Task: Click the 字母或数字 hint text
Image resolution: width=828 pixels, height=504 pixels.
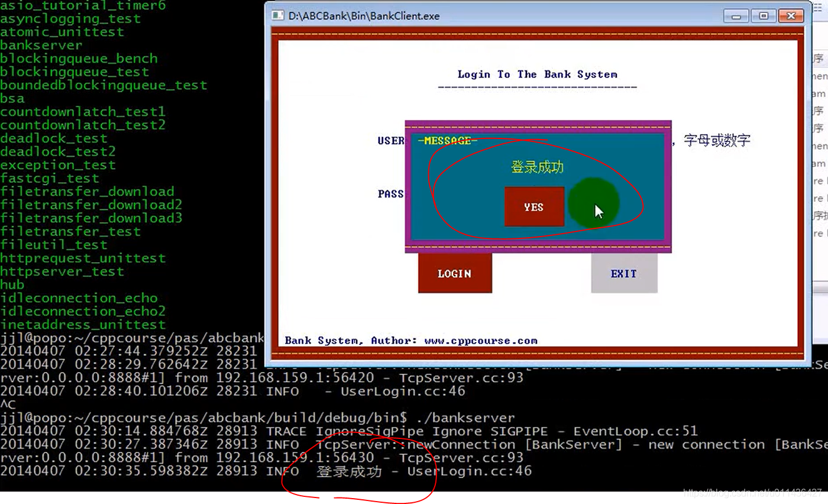Action: coord(717,141)
